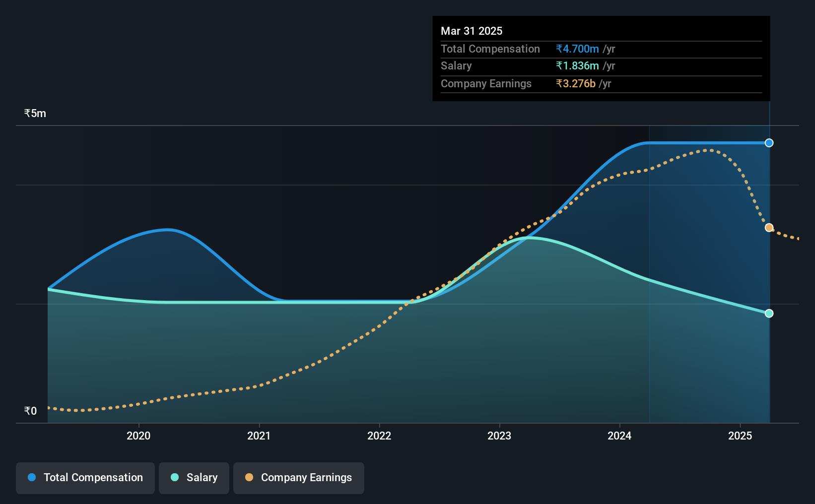Click the ₹3.276b company earnings value
Image resolution: width=815 pixels, height=504 pixels.
pyautogui.click(x=576, y=83)
